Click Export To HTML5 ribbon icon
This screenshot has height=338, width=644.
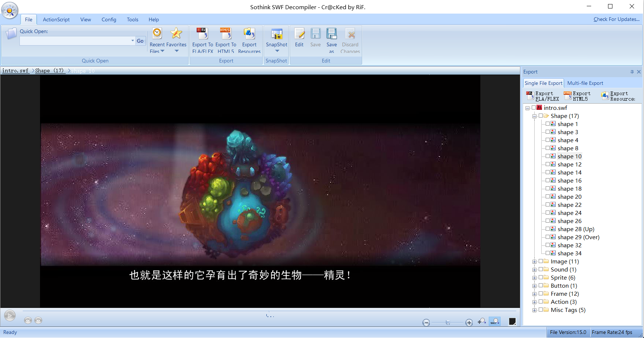pyautogui.click(x=226, y=40)
